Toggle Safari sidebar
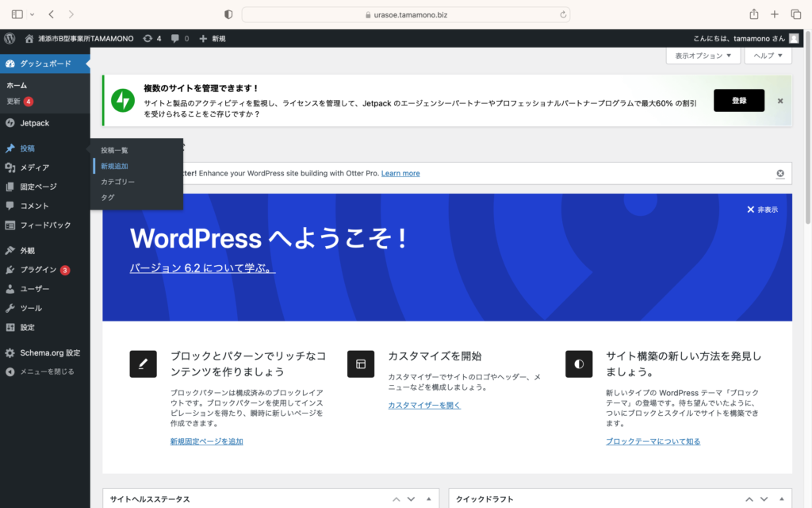Screen dimensions: 812x508 click(17, 14)
